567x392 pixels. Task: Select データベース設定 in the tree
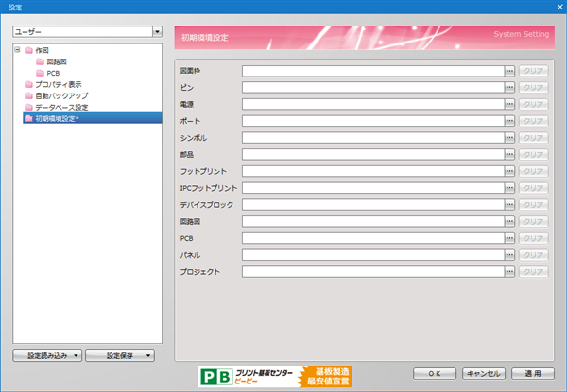coord(61,107)
